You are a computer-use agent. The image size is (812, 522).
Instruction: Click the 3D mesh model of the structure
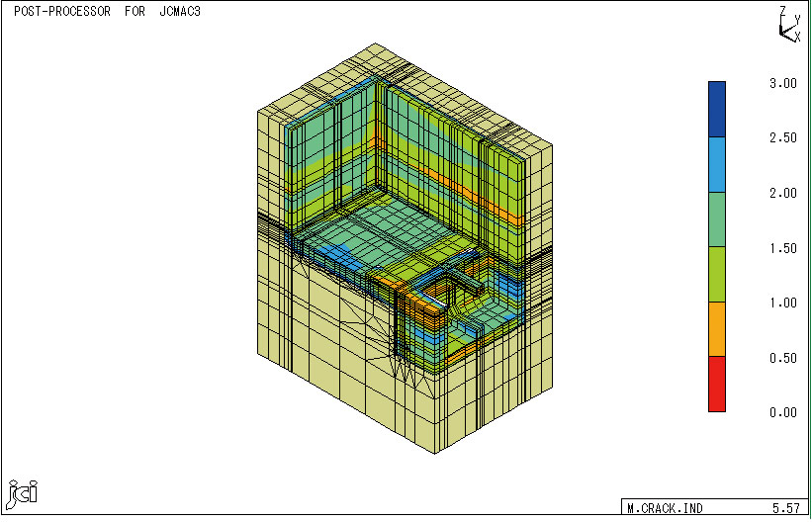(x=405, y=248)
